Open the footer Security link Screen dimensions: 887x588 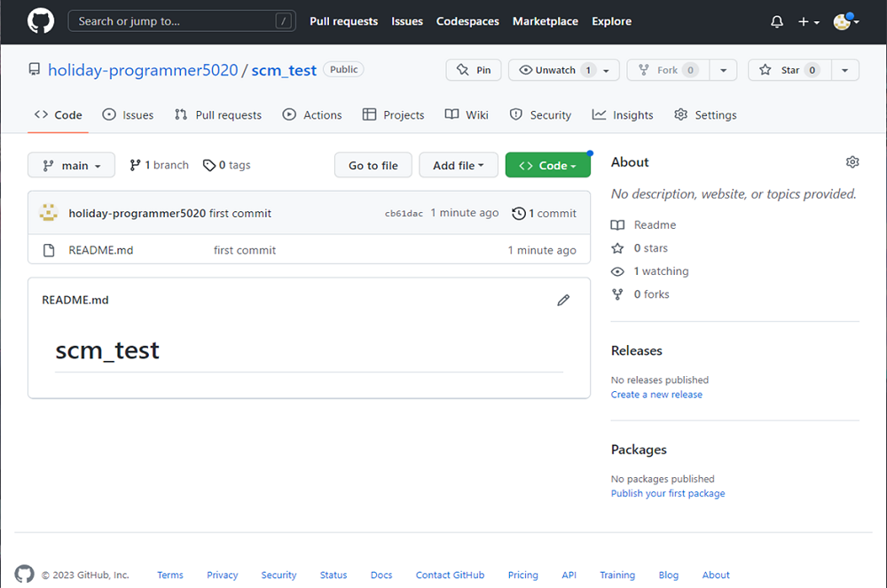pos(279,575)
